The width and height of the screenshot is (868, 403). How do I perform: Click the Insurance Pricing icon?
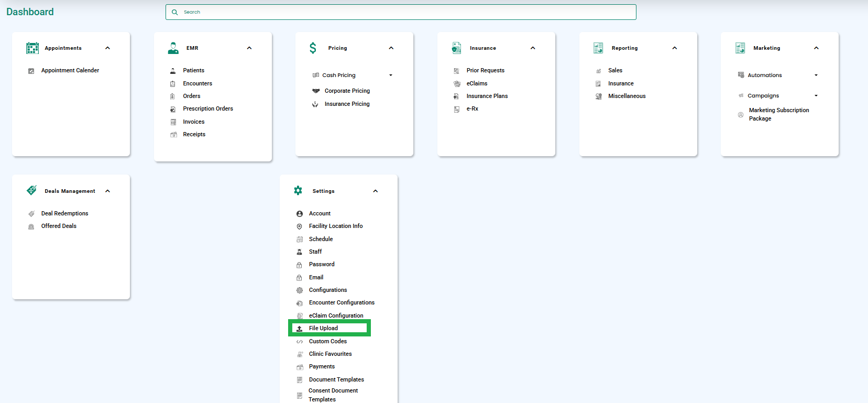pyautogui.click(x=315, y=104)
